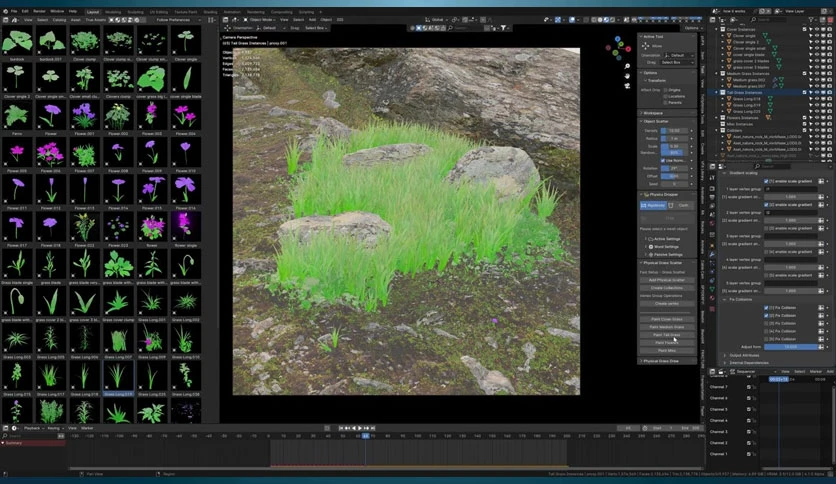
Task: Open the Orientation Default dropdown in Active Tool
Action: (678, 55)
